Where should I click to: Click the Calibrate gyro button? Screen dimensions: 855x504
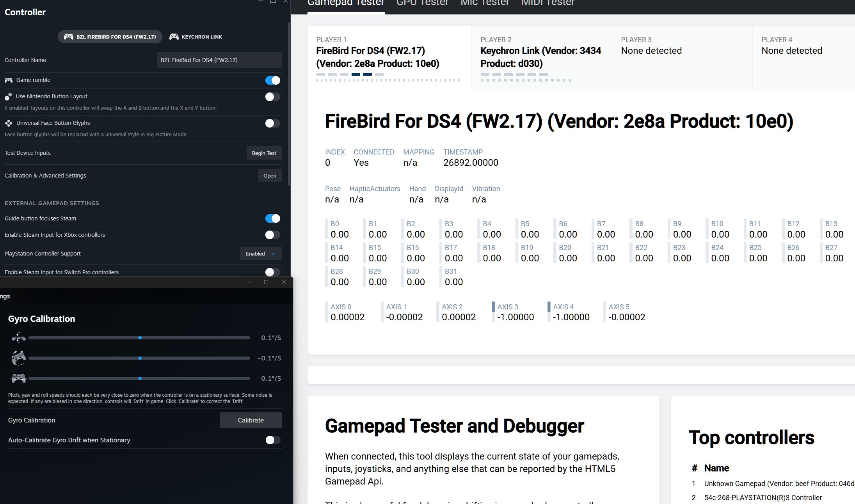point(251,420)
